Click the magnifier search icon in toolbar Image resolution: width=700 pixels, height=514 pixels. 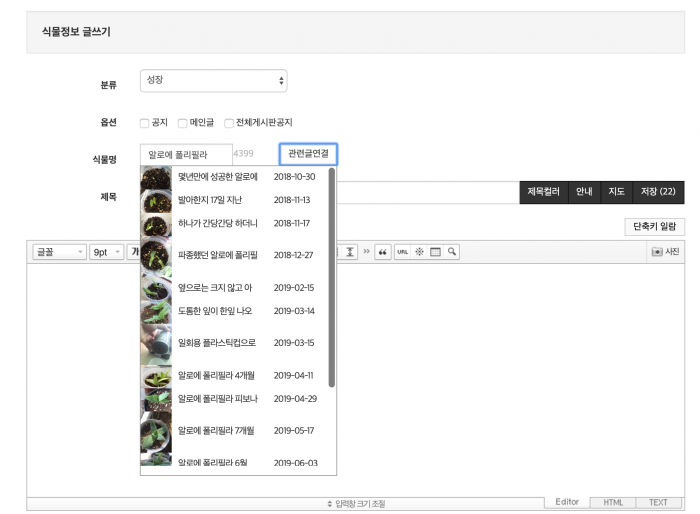click(452, 252)
